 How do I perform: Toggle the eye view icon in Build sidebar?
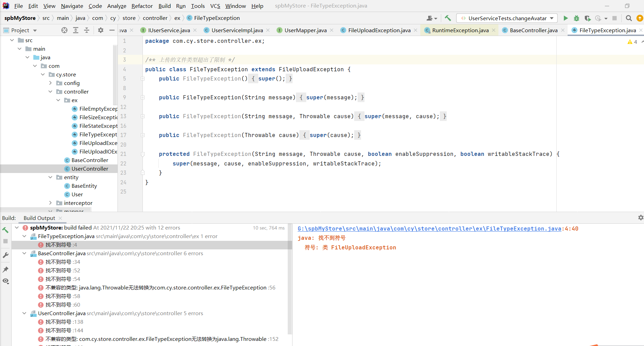click(x=5, y=281)
